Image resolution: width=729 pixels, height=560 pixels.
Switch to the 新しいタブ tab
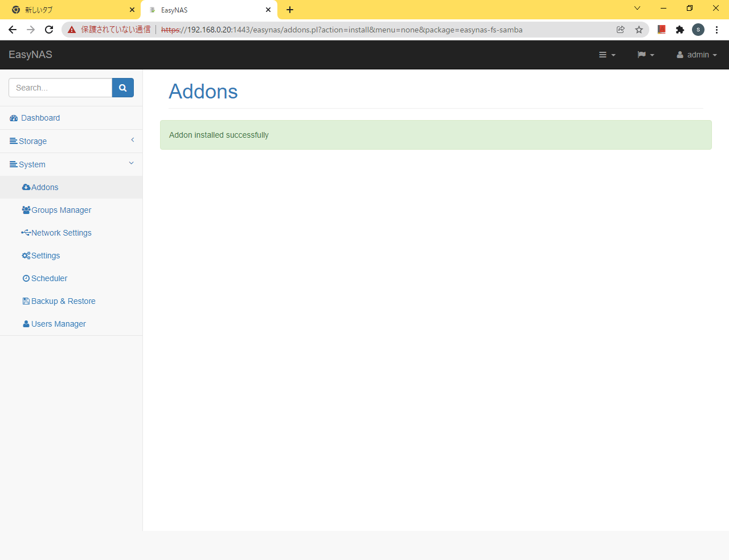click(68, 10)
